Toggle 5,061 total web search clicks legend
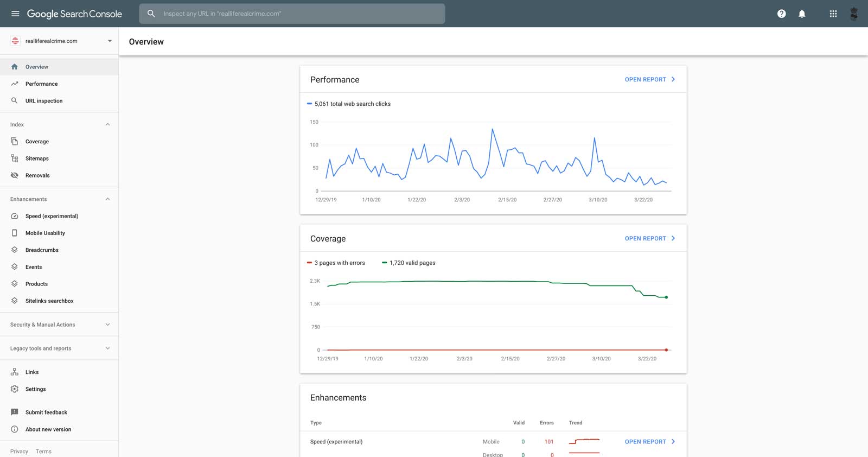Screen dimensions: 868x457 (x=349, y=104)
